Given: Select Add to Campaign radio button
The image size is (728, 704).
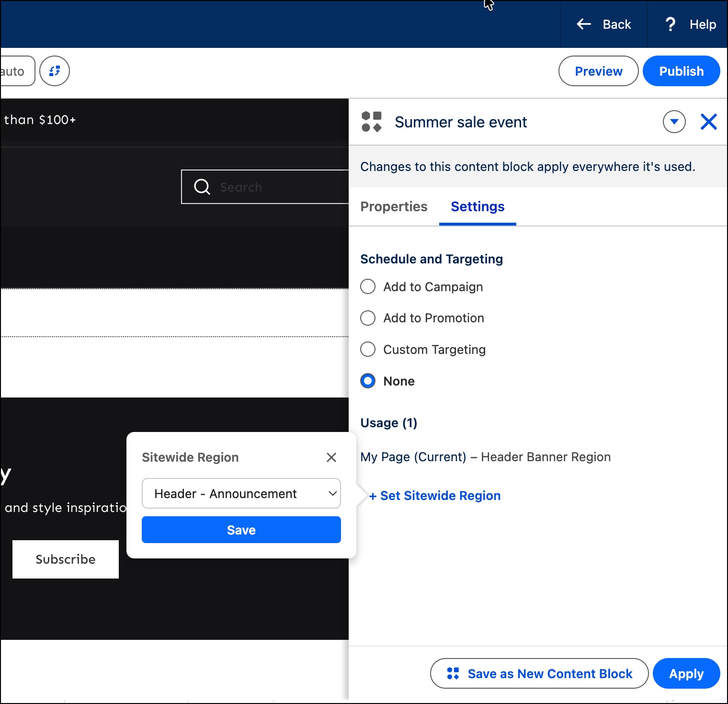Looking at the screenshot, I should point(368,286).
